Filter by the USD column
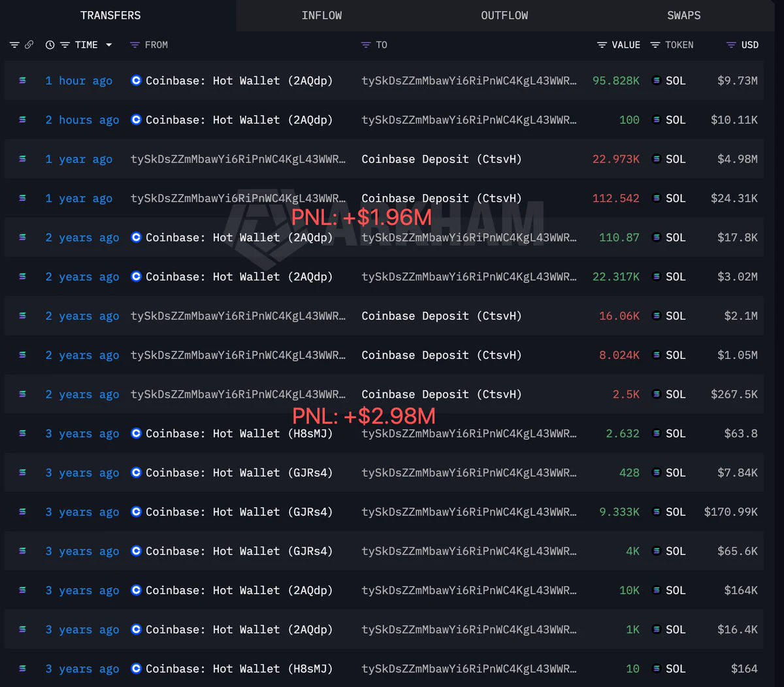 click(x=731, y=45)
